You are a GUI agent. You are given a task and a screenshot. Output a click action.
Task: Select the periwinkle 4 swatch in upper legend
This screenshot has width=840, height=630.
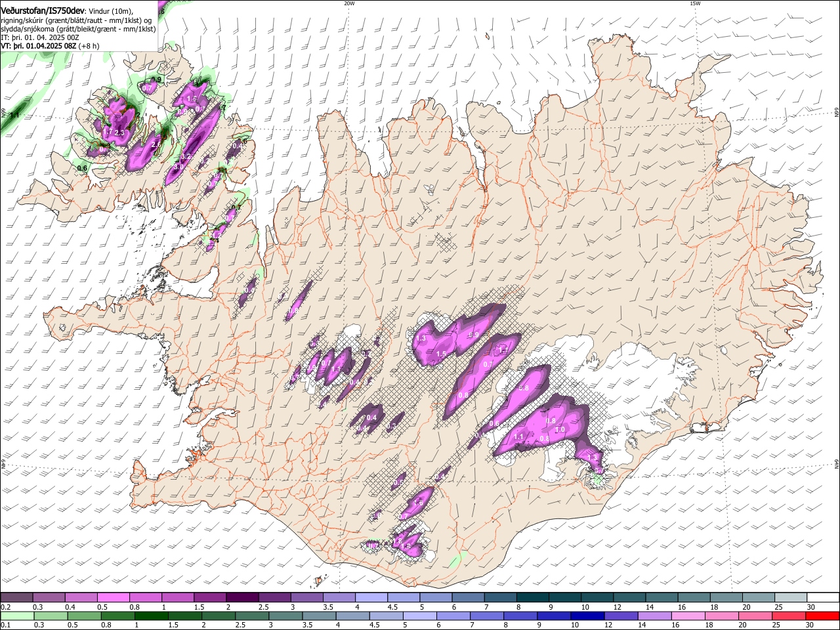click(x=371, y=598)
